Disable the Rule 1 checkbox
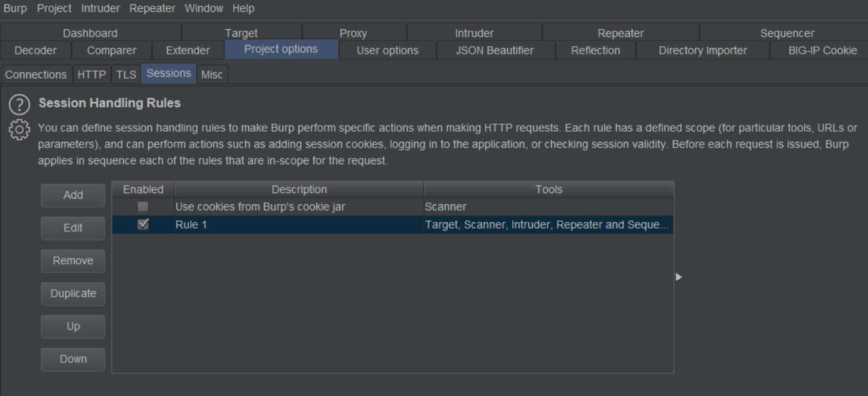Image resolution: width=868 pixels, height=396 pixels. click(x=143, y=225)
